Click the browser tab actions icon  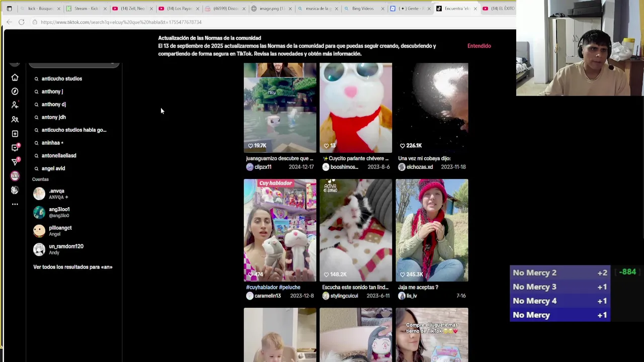tap(9, 9)
